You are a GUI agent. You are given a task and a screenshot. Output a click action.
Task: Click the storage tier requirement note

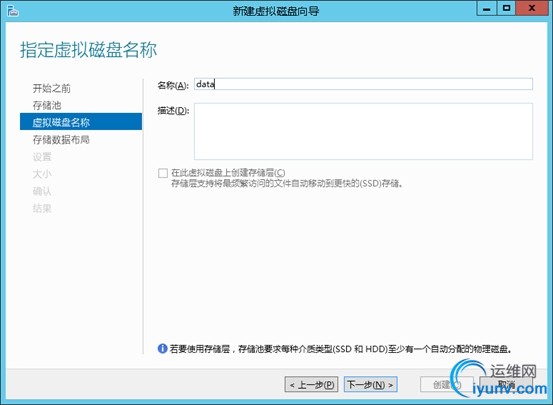click(x=341, y=349)
